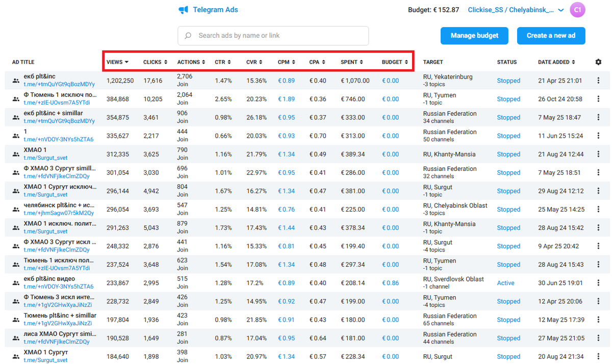Click the C1 profile avatar
Image resolution: width=612 pixels, height=364 pixels.
tap(577, 10)
